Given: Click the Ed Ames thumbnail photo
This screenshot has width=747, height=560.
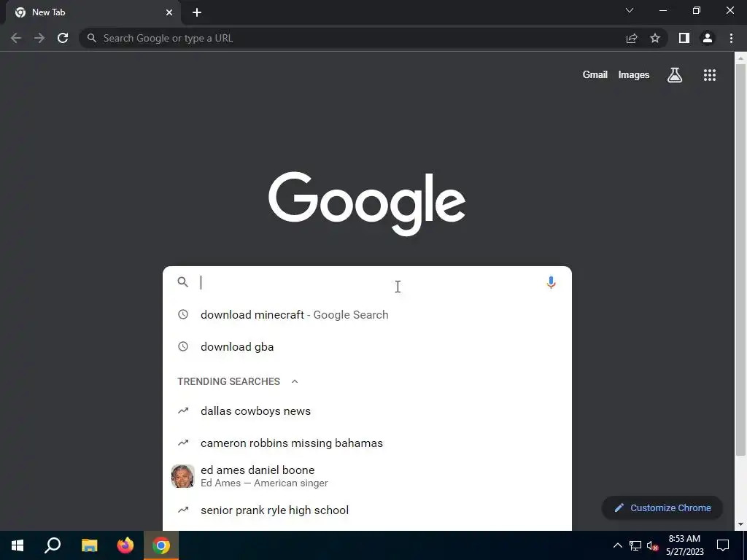Looking at the screenshot, I should 183,476.
